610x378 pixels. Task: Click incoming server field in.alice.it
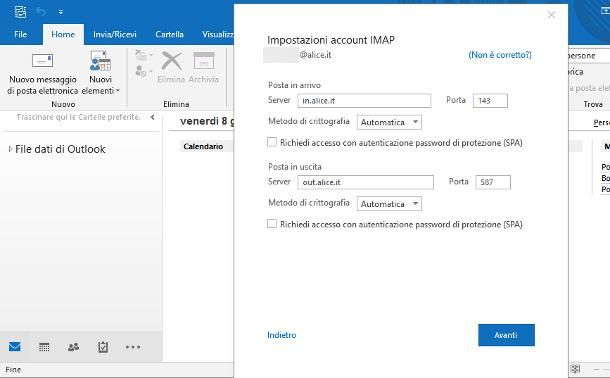(364, 101)
